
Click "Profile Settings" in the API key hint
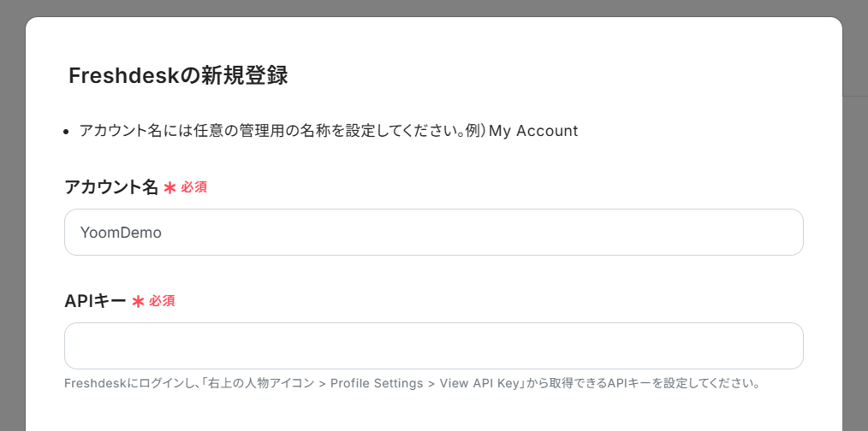coord(377,383)
